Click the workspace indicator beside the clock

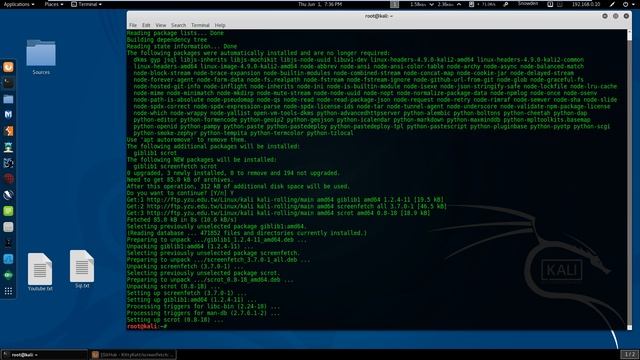click(394, 4)
